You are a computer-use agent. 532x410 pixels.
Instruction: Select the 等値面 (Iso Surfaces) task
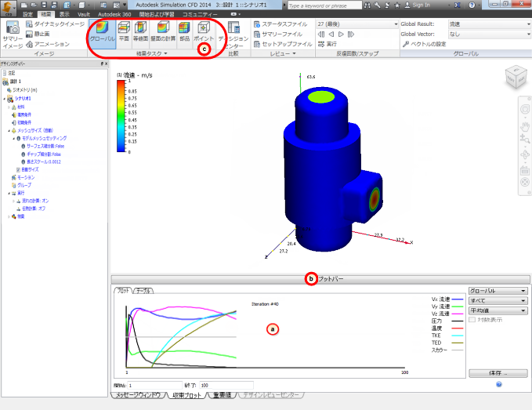(x=140, y=31)
